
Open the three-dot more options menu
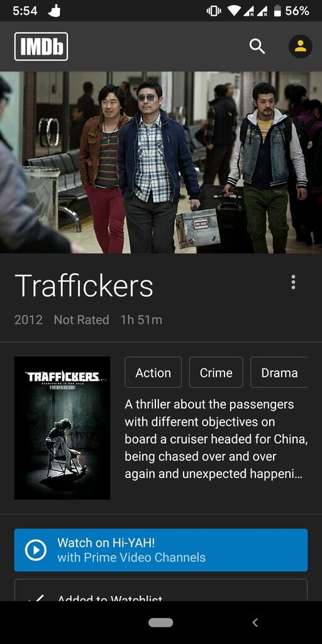[293, 282]
